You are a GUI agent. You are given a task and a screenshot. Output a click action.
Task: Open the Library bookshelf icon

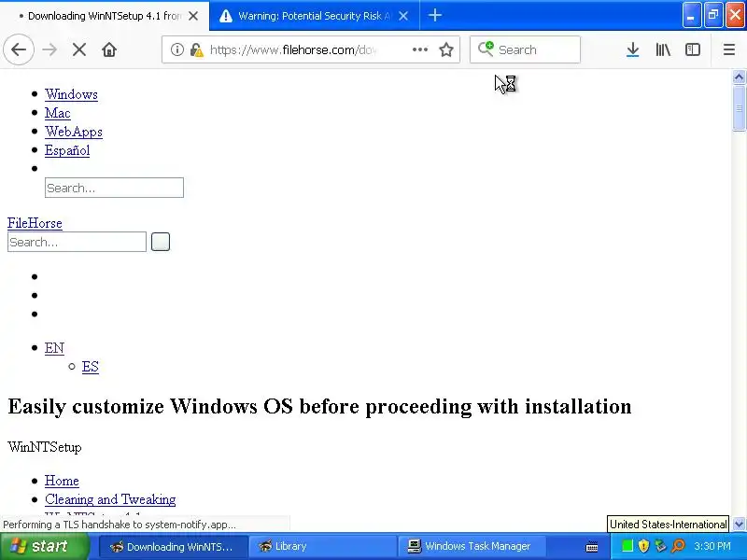pyautogui.click(x=663, y=49)
